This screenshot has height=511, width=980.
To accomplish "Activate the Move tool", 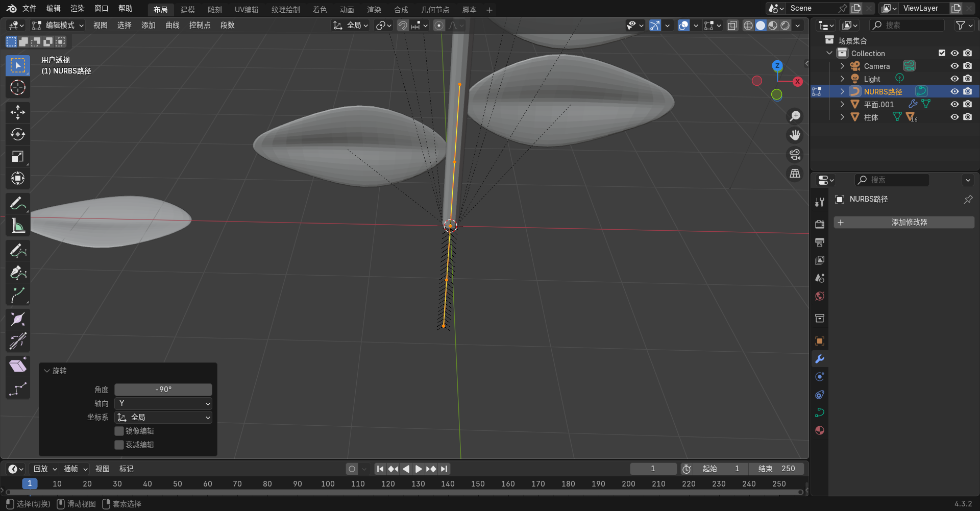I will (18, 112).
